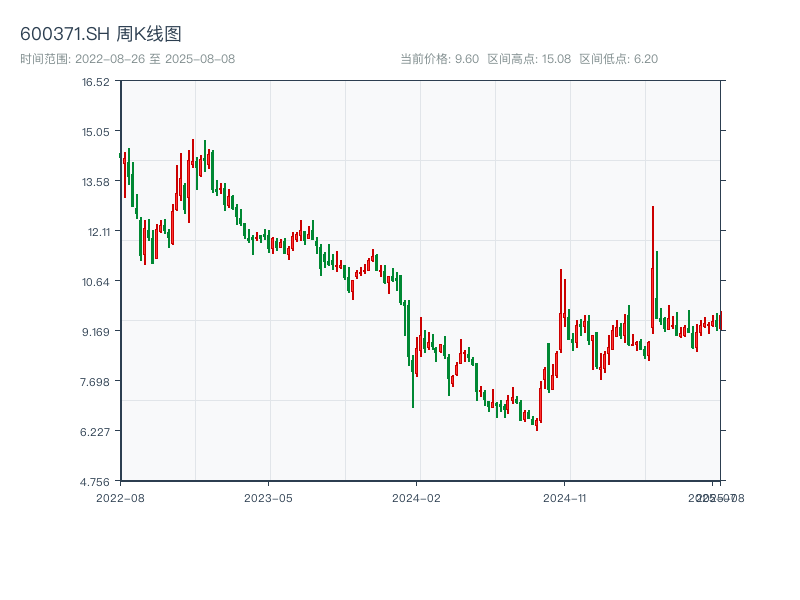Click y-axis value 15.05

click(96, 132)
